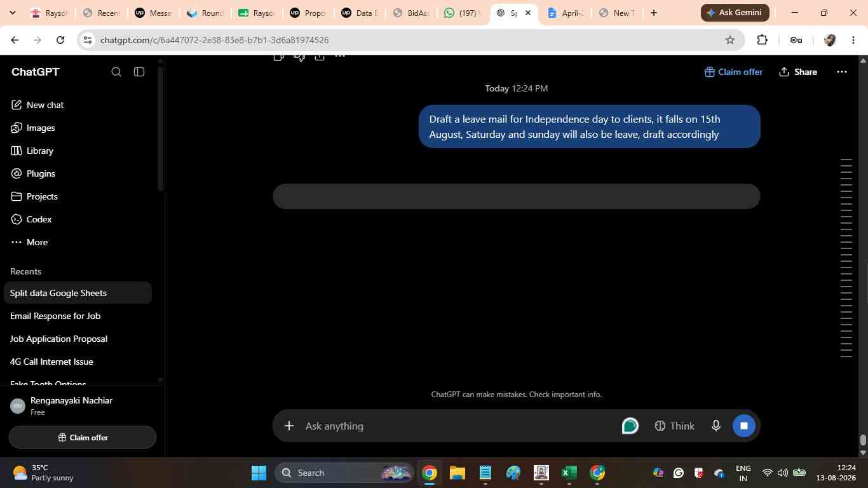Bookmark this page with the star icon

coord(730,40)
